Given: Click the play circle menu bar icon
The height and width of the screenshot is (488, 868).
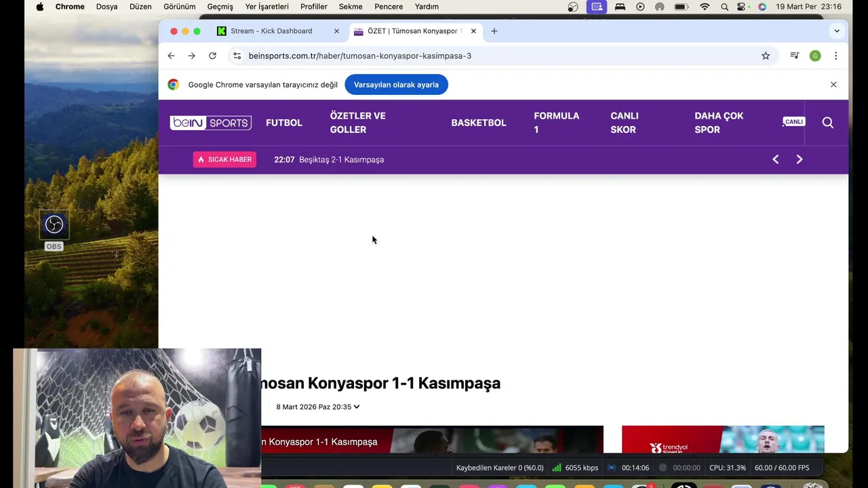Looking at the screenshot, I should pyautogui.click(x=640, y=7).
